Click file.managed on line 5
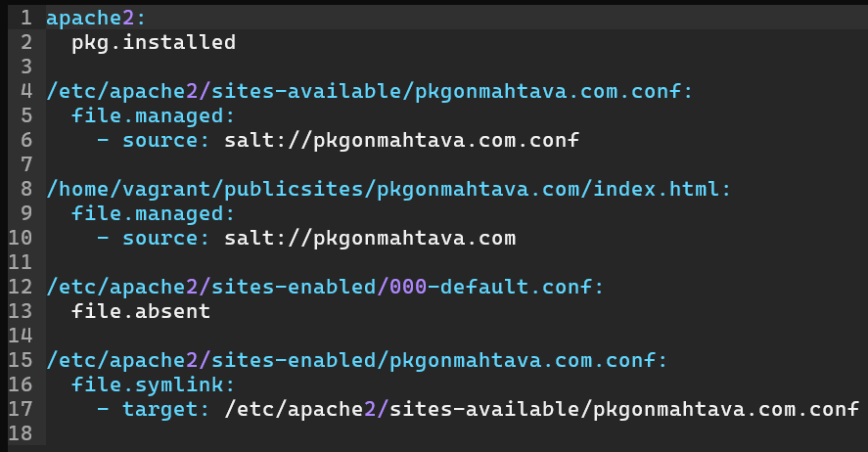The image size is (868, 452). coord(154,115)
